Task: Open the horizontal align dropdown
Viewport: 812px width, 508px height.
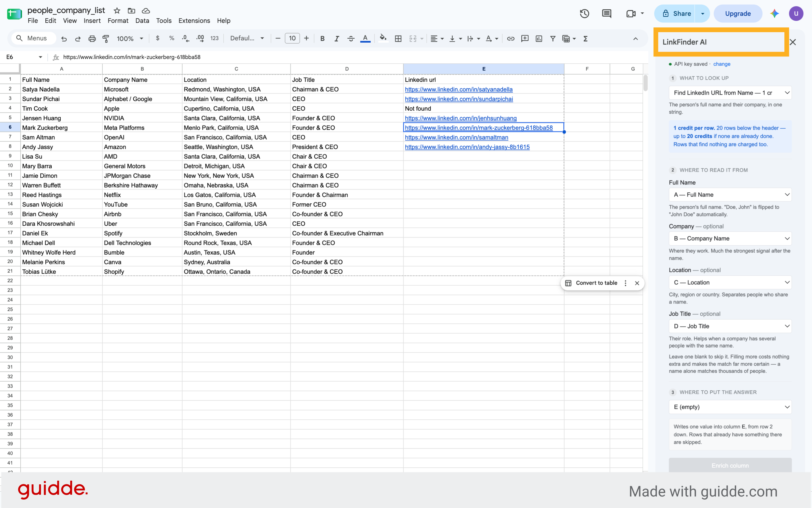Action: [x=437, y=39]
